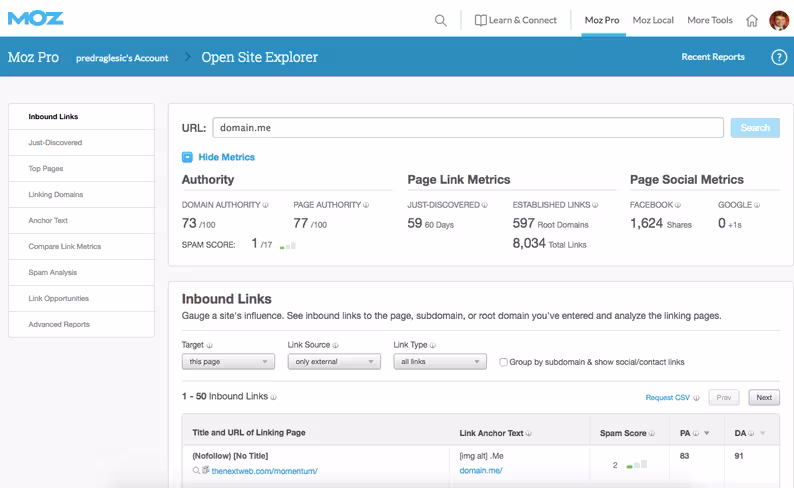Viewport: 794px width, 488px height.
Task: Select the Moz Pro tab
Action: click(602, 20)
